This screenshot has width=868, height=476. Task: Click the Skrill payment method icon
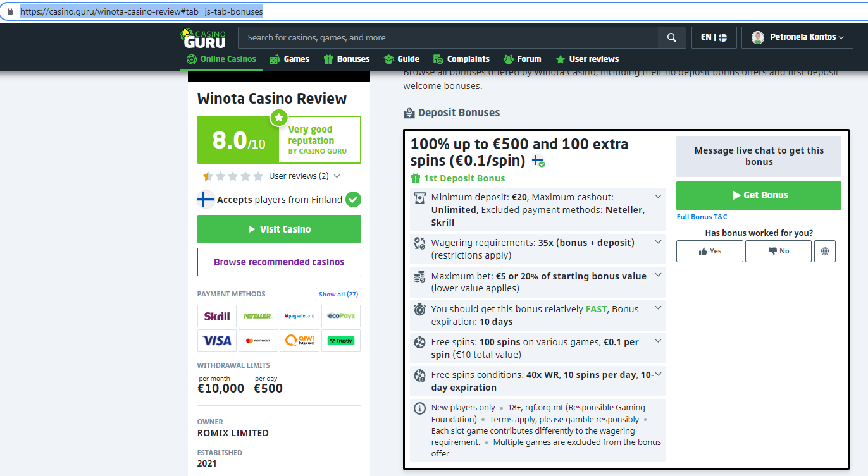click(217, 316)
